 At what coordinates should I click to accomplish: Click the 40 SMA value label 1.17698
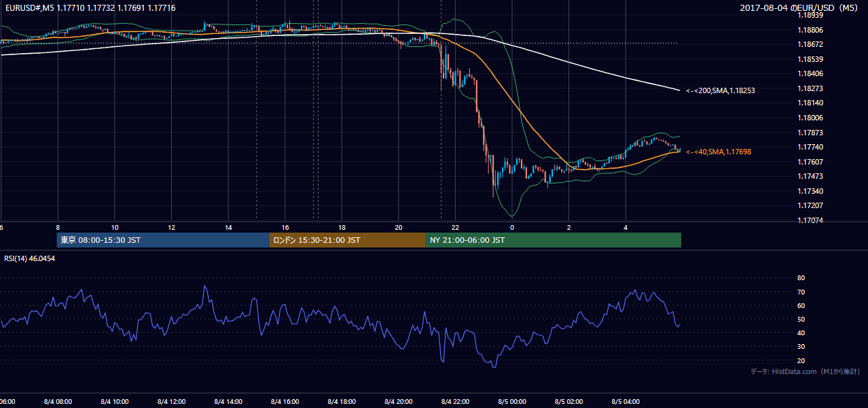point(719,152)
